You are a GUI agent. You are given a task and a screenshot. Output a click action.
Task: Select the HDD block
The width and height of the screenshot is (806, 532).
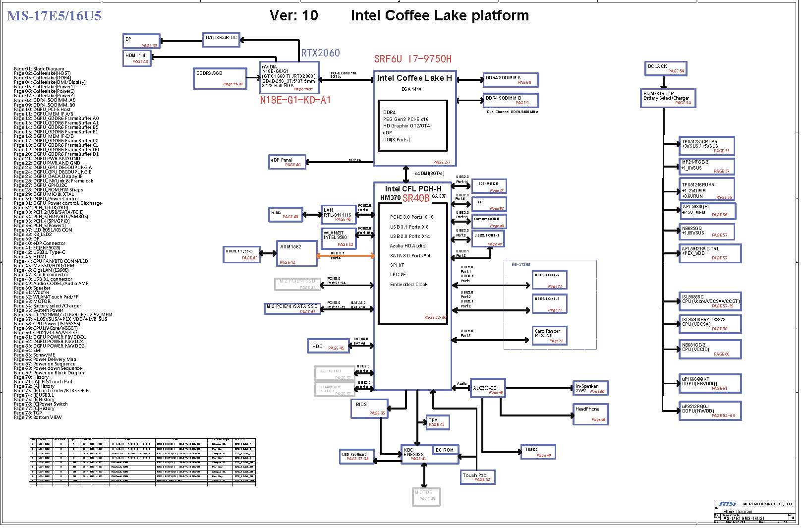[328, 346]
